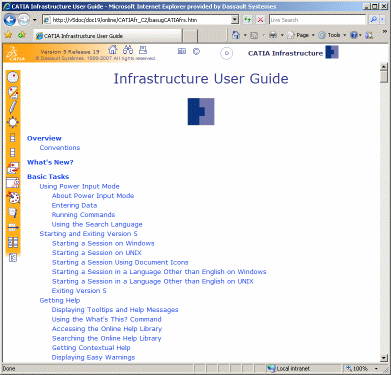Click the browser Forward arrow button
391x375 pixels.
pos(24,20)
